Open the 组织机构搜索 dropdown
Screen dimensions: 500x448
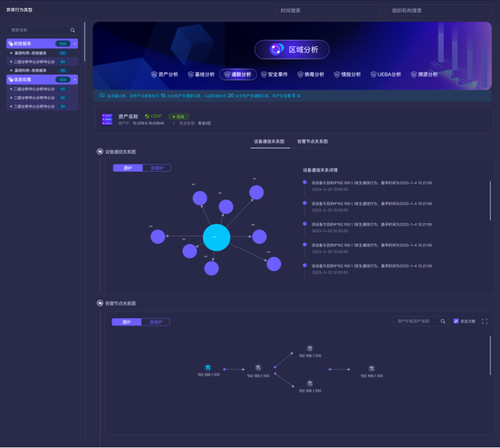tap(438, 10)
